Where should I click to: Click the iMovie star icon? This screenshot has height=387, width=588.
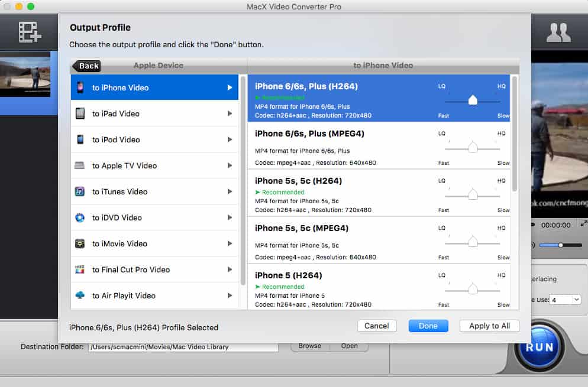79,243
